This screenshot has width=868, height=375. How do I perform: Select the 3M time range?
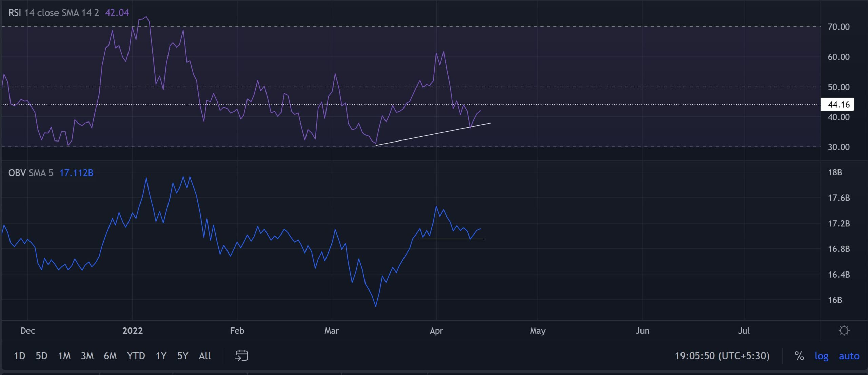tap(87, 356)
